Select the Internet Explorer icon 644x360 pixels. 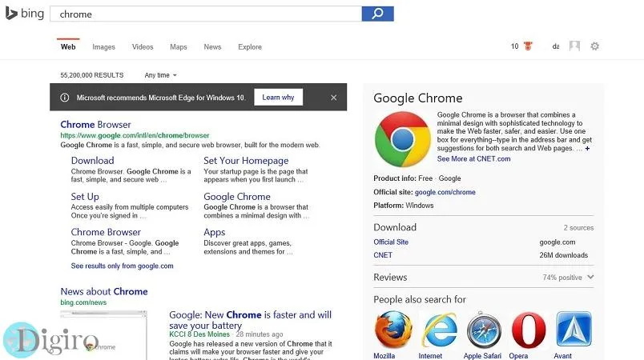pyautogui.click(x=439, y=330)
